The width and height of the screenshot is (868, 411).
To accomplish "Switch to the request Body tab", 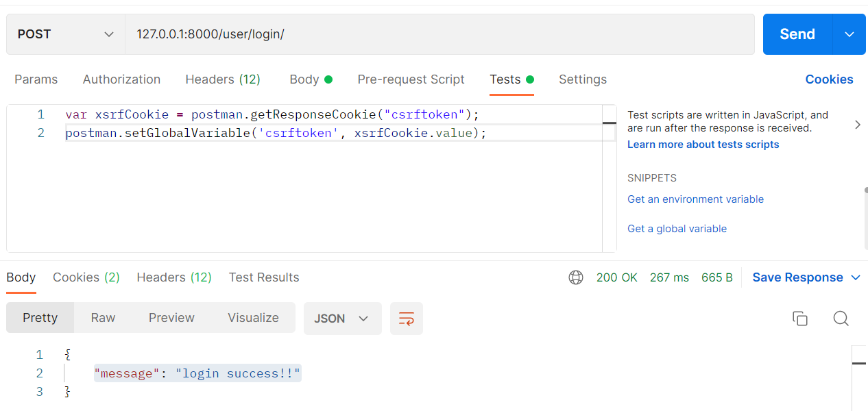I will click(x=311, y=79).
